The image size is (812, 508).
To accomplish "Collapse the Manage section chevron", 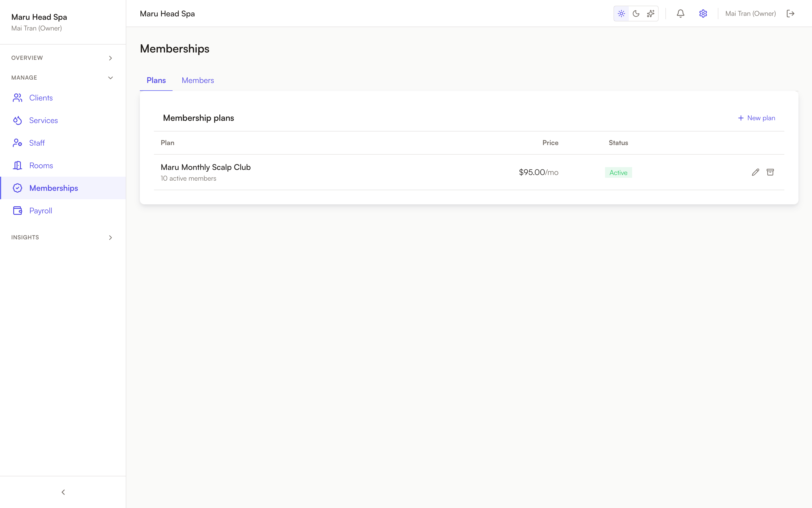I will tap(111, 78).
